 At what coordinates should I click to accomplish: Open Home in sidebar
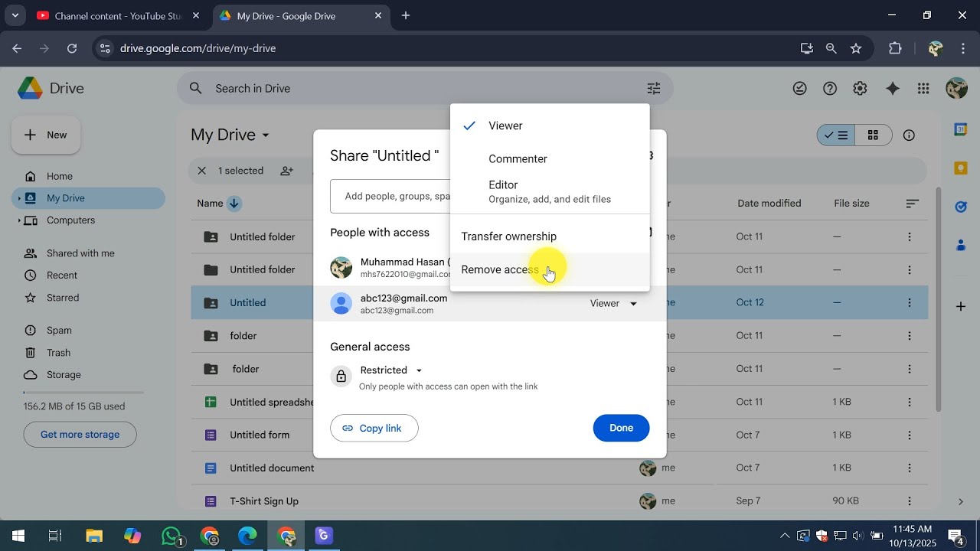88,176
